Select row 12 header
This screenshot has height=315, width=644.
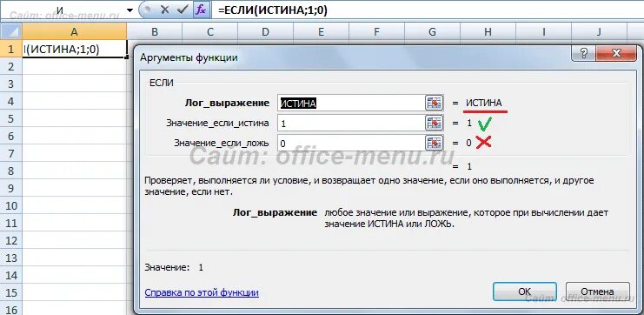pyautogui.click(x=11, y=240)
